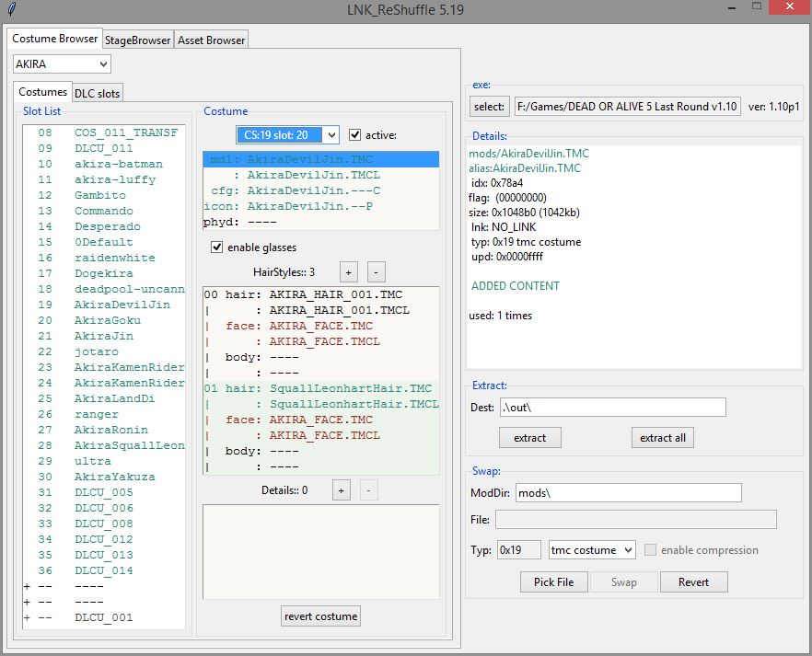Switch to the Costume Browser tab
The width and height of the screenshot is (812, 656).
[54, 39]
